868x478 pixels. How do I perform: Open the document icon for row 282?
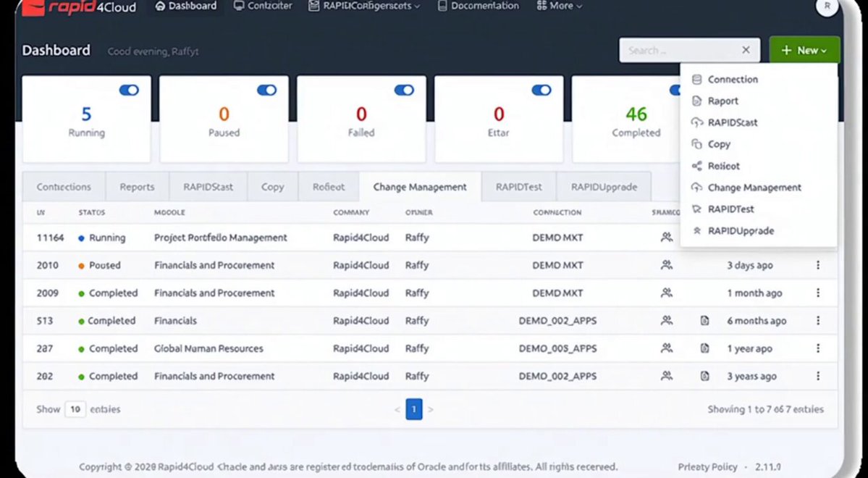coord(704,376)
